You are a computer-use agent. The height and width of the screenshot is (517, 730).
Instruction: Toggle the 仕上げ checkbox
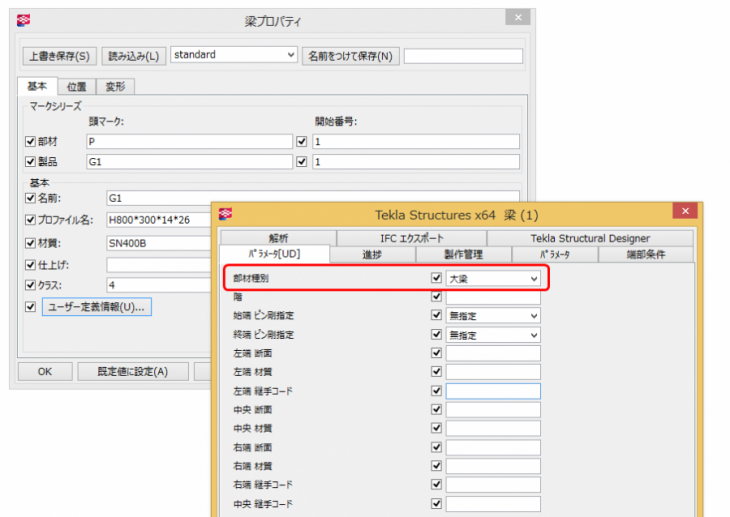pyautogui.click(x=30, y=265)
